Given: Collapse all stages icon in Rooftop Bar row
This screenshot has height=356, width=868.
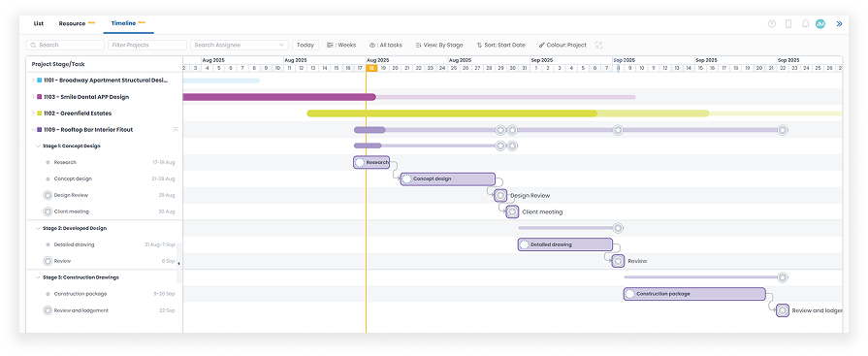Looking at the screenshot, I should [176, 130].
